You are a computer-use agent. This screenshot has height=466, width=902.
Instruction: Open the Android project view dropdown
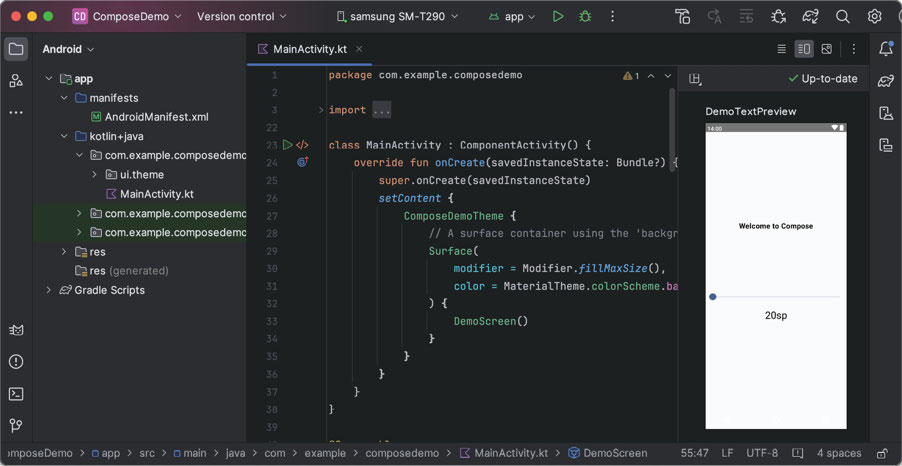pyautogui.click(x=68, y=49)
